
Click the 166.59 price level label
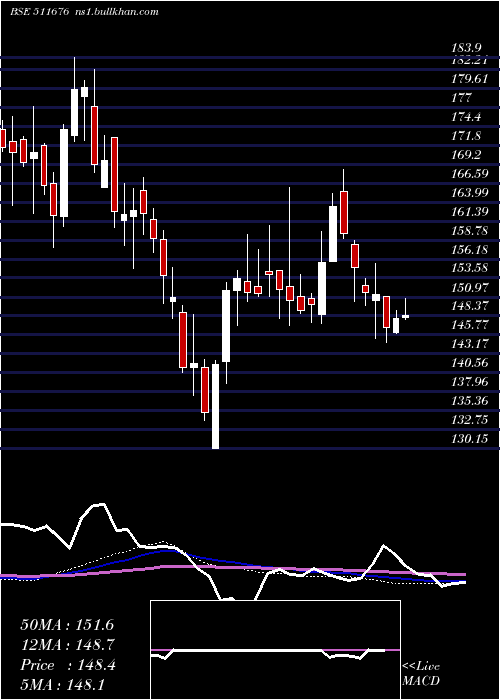[469, 174]
